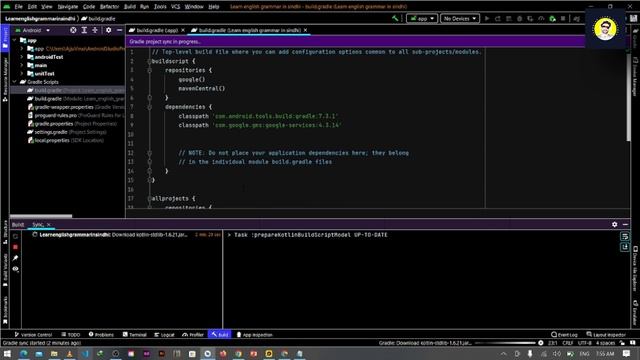Screen dimensions: 640x360
Task: Run the app with the play icon
Action: (487, 18)
